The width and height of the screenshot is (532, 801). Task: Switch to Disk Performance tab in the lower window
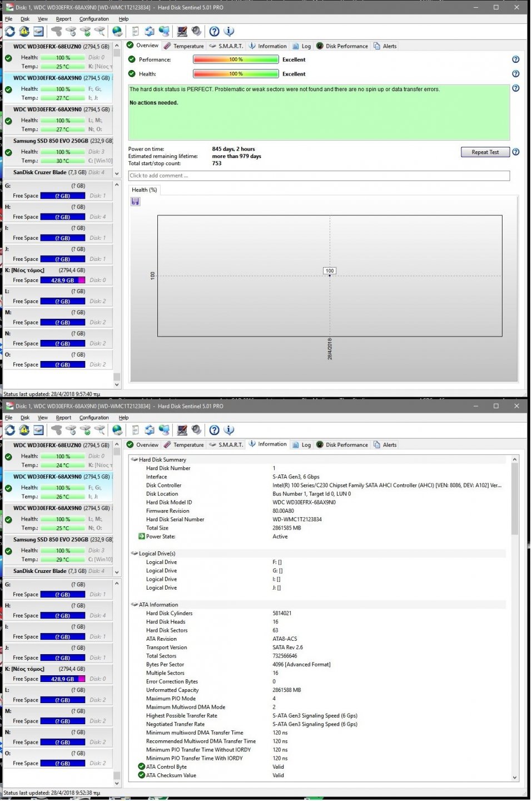tap(342, 445)
